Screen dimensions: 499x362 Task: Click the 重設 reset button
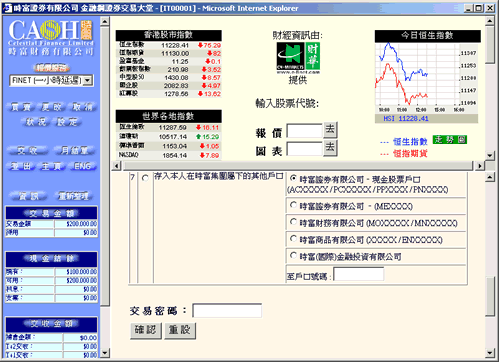tap(180, 330)
